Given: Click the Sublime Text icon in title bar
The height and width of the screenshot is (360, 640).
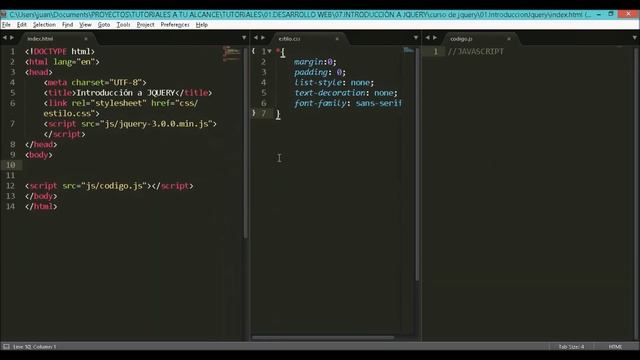Looking at the screenshot, I should [4, 14].
